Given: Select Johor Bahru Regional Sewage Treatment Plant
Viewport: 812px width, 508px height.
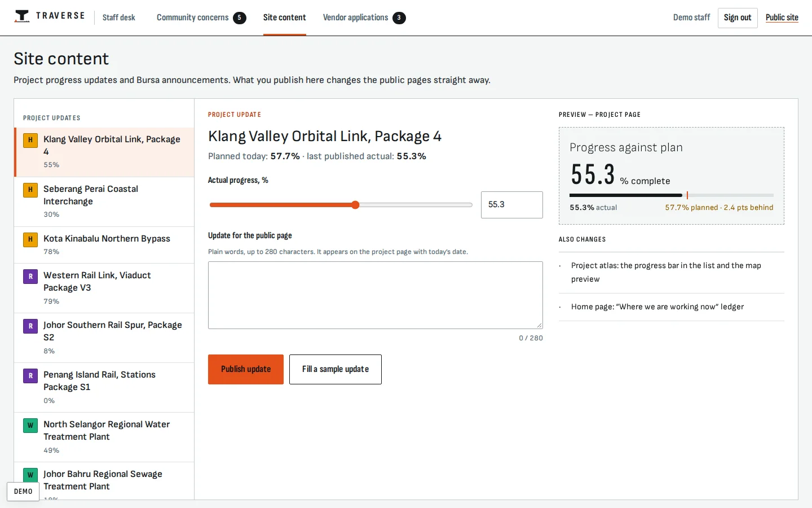Looking at the screenshot, I should coord(104,481).
